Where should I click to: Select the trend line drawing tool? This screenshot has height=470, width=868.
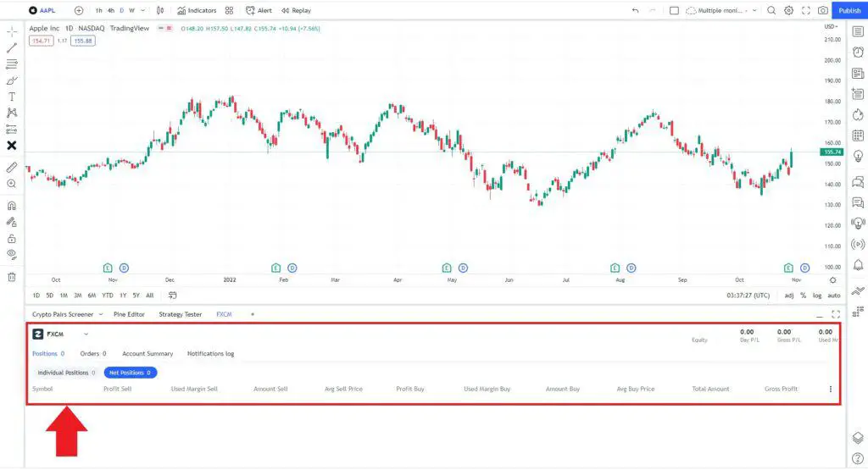point(12,48)
